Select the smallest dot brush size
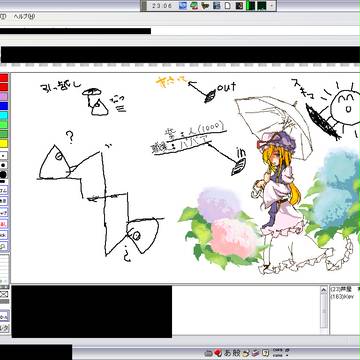This screenshot has height=360, width=360. pyautogui.click(x=3, y=156)
